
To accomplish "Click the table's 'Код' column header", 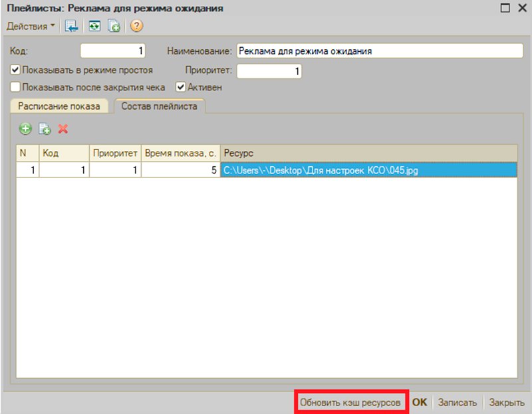I will tap(64, 154).
